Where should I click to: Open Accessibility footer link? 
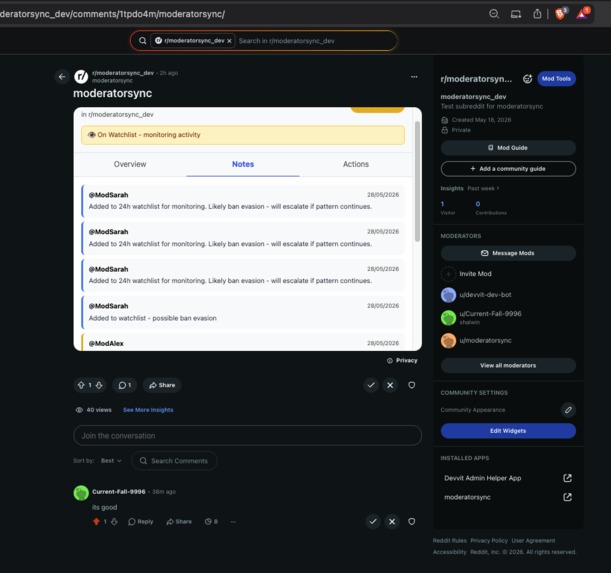point(449,552)
